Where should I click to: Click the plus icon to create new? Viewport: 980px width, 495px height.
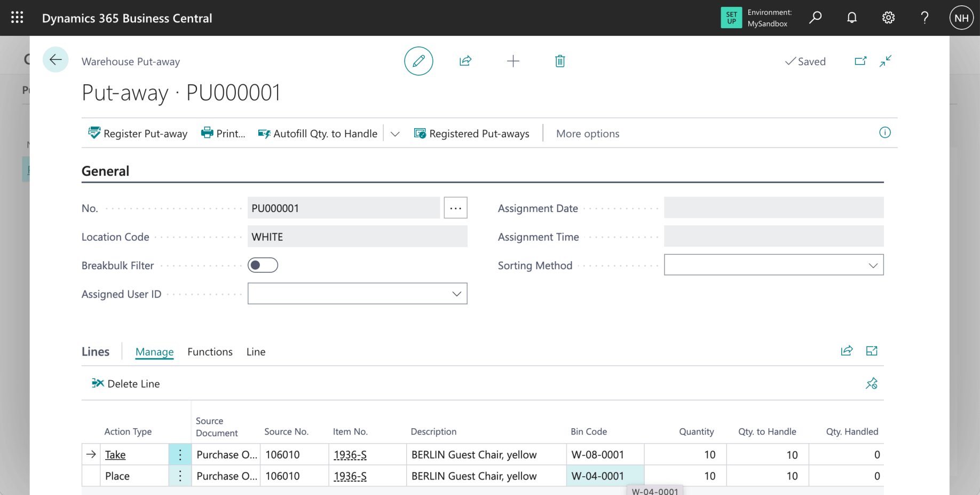point(512,61)
